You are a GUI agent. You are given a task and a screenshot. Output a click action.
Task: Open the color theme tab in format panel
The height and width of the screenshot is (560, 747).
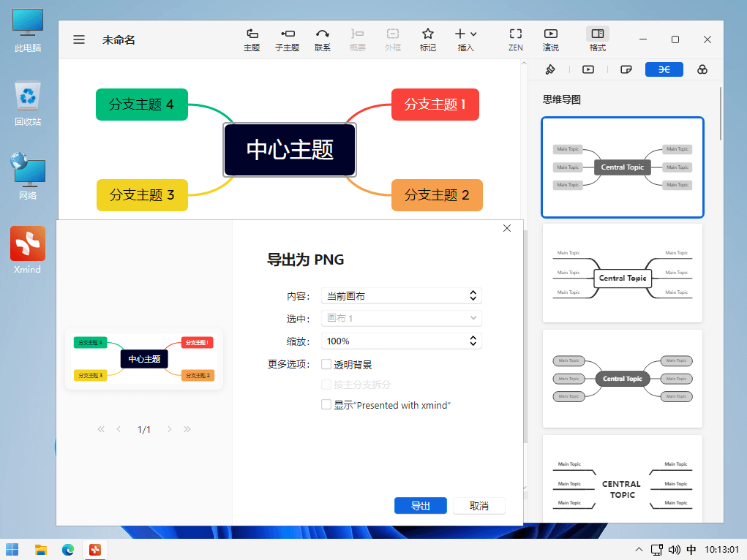(702, 69)
